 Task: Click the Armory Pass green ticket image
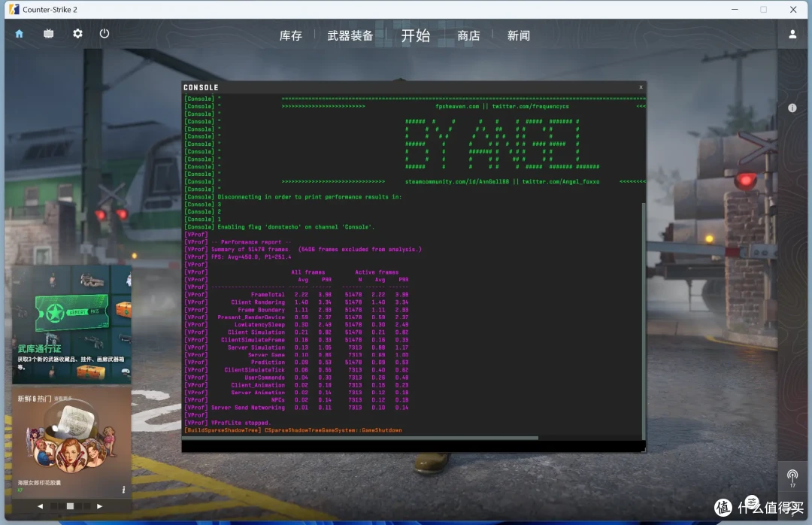pyautogui.click(x=71, y=312)
